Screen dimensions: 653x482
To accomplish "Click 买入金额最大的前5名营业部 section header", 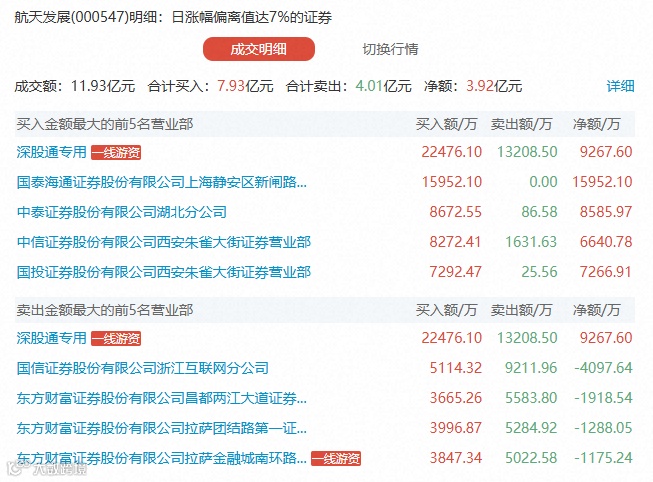I will tap(105, 124).
